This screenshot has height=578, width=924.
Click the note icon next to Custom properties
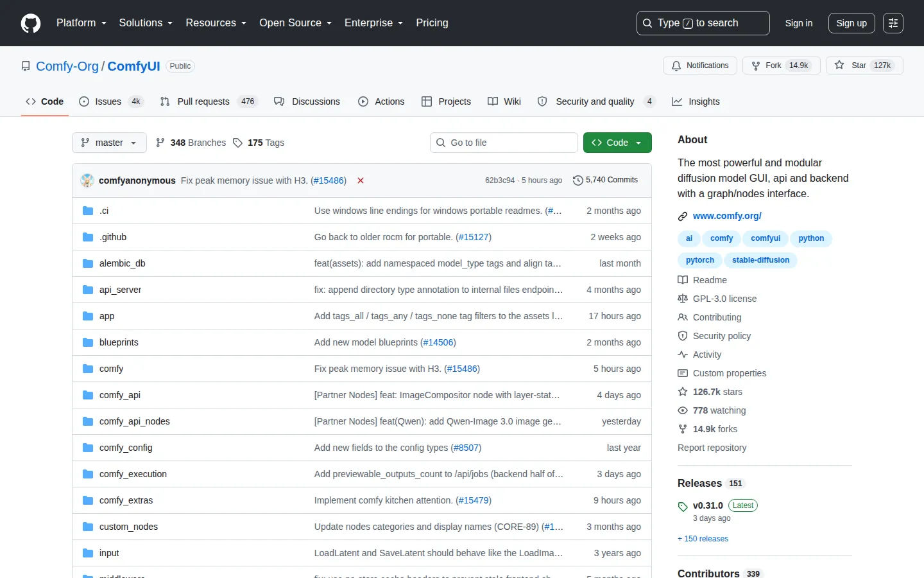tap(683, 373)
